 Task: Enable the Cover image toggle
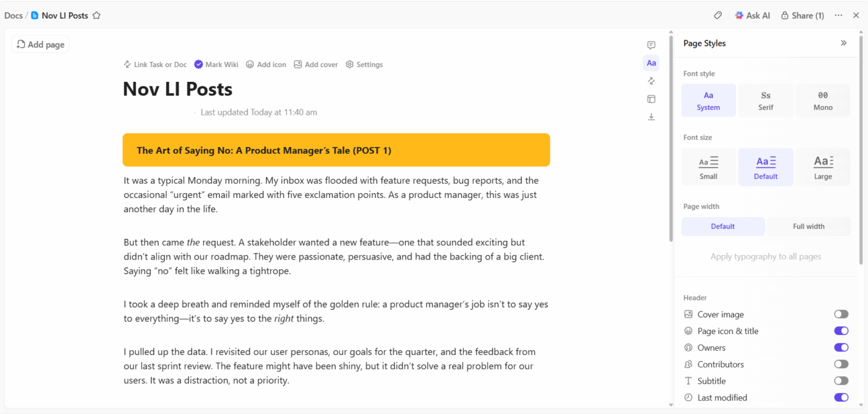tap(841, 314)
